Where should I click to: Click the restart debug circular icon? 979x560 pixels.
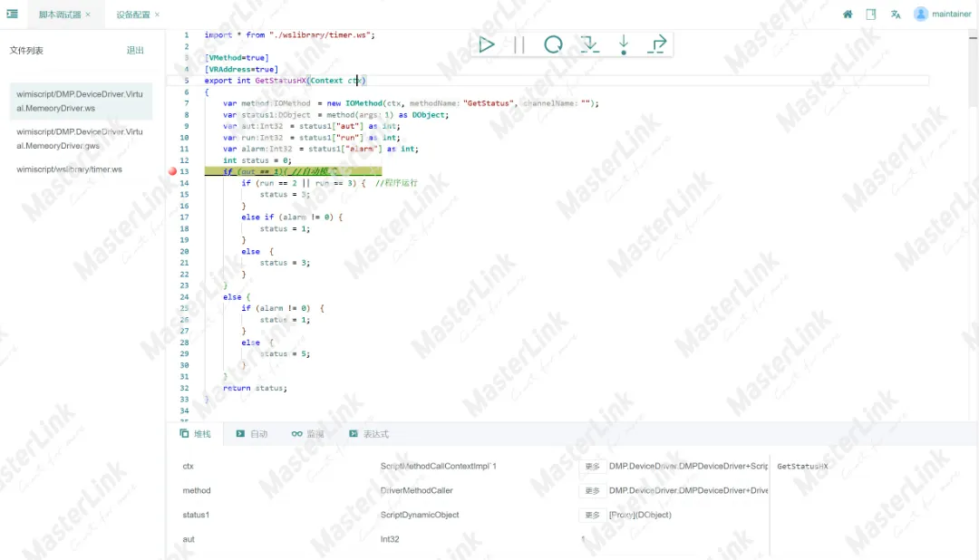pyautogui.click(x=553, y=44)
